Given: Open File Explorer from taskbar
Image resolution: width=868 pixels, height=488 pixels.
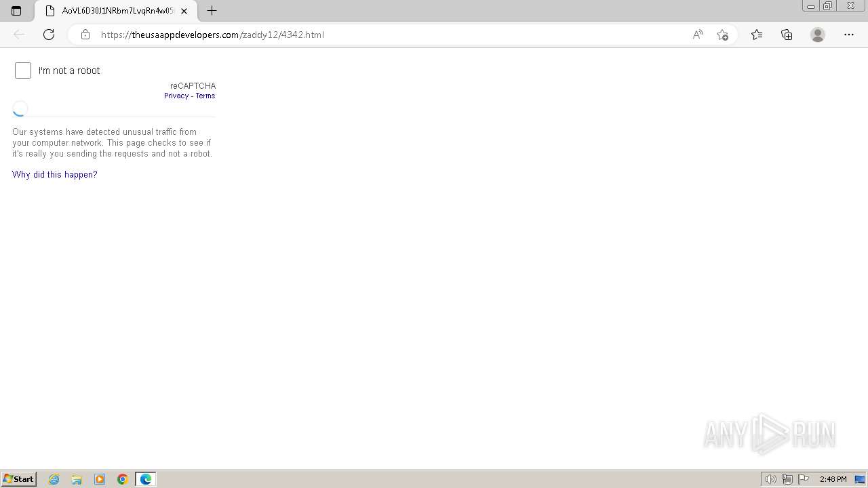Looking at the screenshot, I should tap(77, 479).
